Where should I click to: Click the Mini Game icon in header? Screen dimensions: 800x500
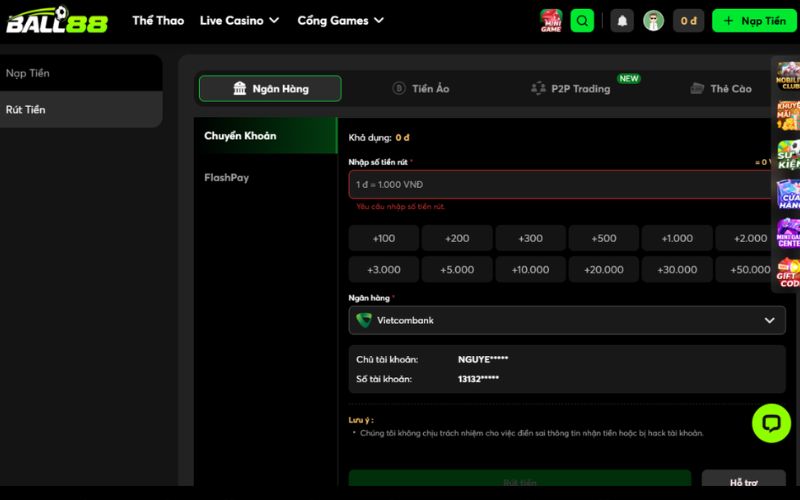(x=551, y=20)
